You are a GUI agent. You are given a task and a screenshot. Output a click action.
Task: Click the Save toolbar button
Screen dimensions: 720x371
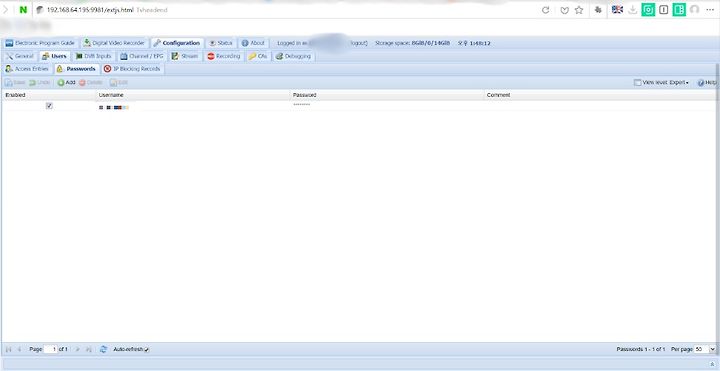coord(15,83)
